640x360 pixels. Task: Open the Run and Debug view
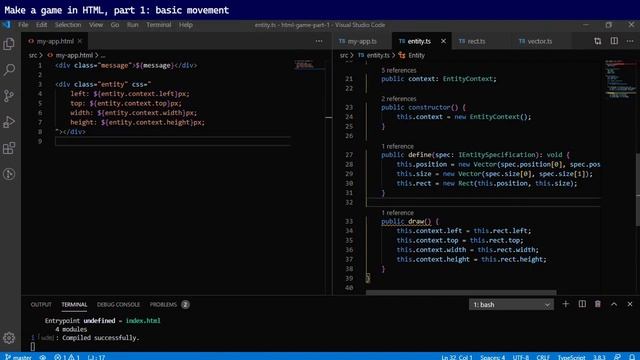9,122
